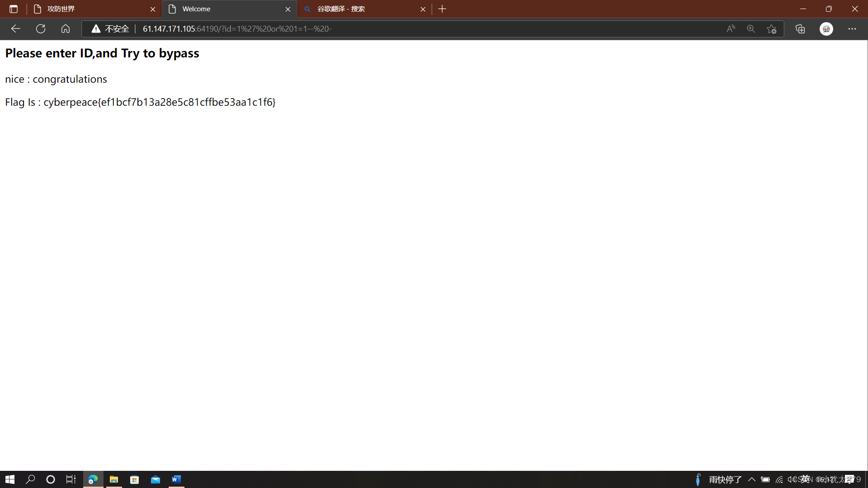
Task: Expand hidden system tray icons
Action: [752, 479]
